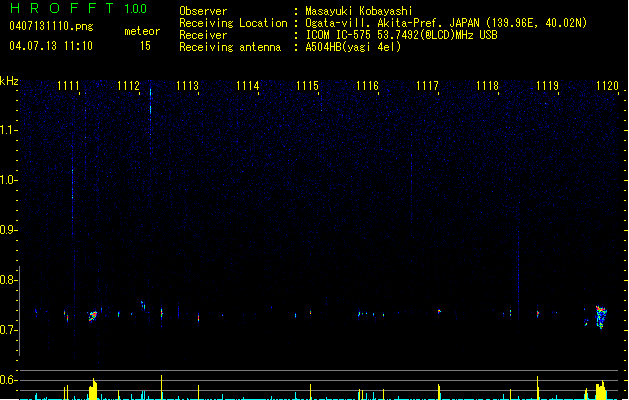Screen dimensions: 629x400
Task: Click the 1111 time marker
Action: 68,86
